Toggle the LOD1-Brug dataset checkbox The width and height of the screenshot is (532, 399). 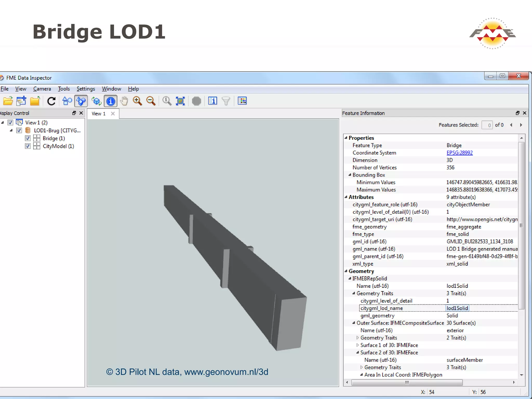click(19, 130)
